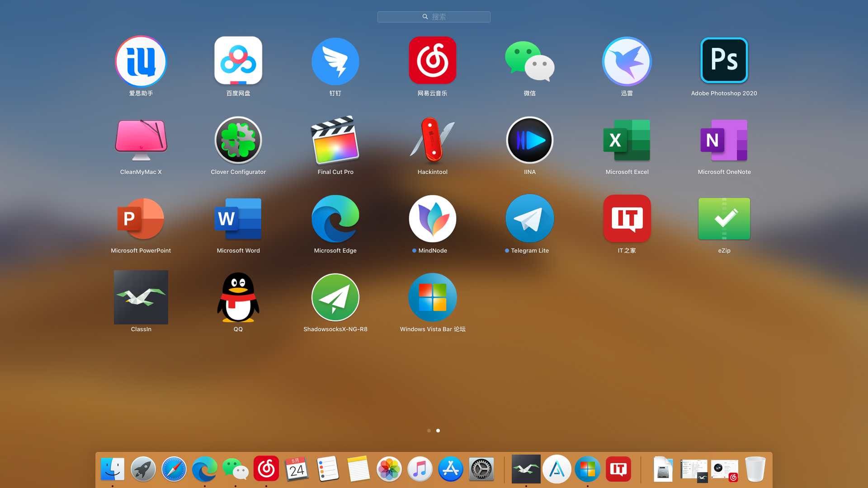Open Music app in the Dock

tap(420, 469)
